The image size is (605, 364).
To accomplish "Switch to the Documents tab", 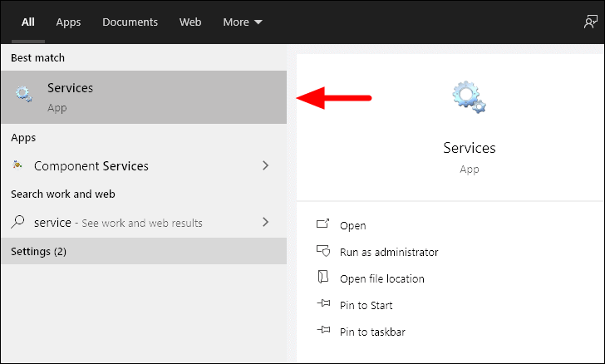I will click(x=130, y=22).
